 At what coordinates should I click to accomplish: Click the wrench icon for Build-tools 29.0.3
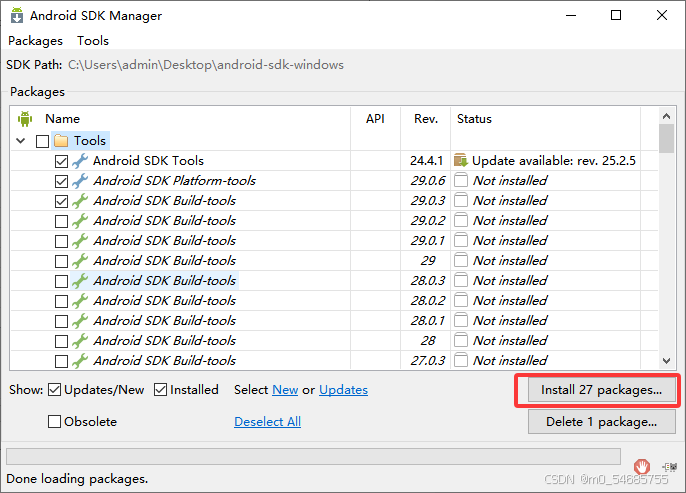(x=80, y=201)
